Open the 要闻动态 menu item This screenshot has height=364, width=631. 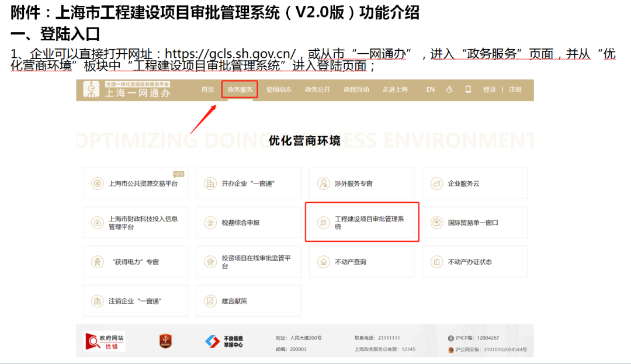279,89
